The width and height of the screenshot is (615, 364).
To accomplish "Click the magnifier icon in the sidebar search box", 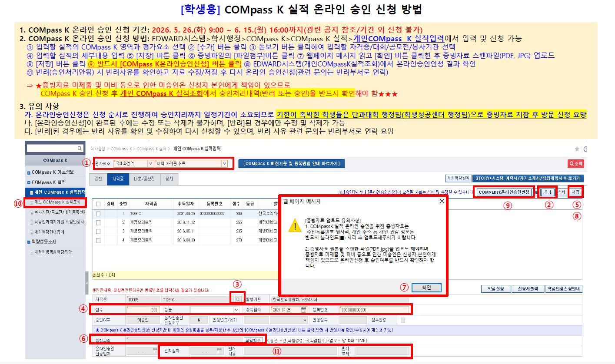I will coord(80,149).
